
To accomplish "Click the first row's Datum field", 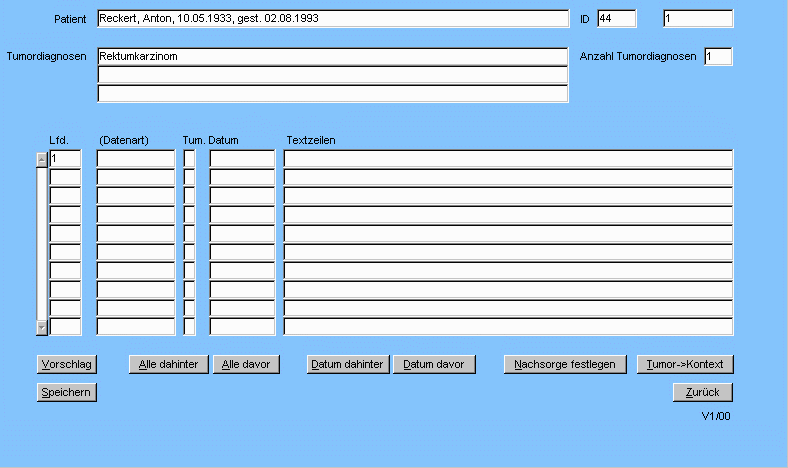I will (x=241, y=159).
